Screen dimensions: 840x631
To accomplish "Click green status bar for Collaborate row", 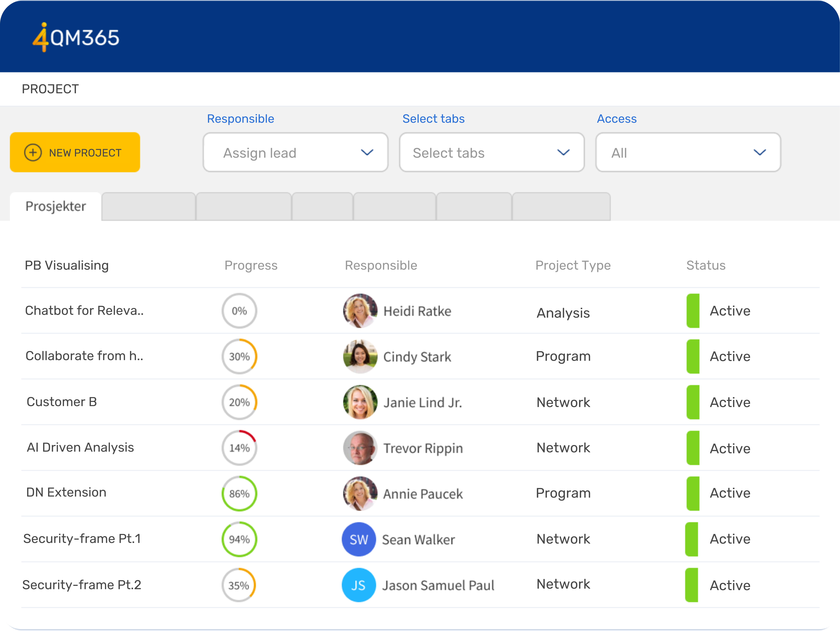I will (x=693, y=356).
